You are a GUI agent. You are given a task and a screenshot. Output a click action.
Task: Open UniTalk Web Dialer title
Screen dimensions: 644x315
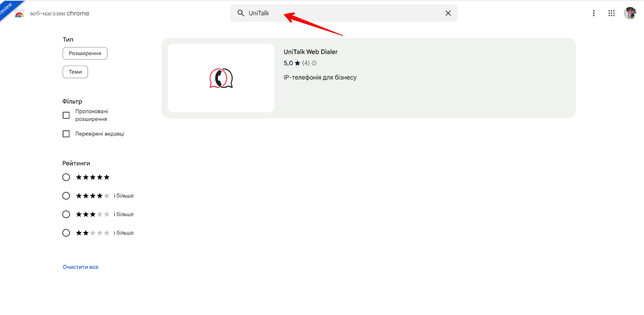pos(311,52)
